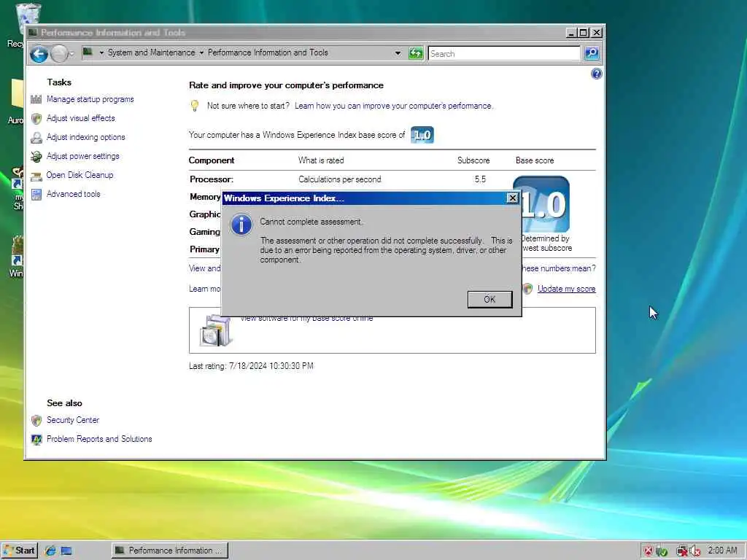Close the Windows Experience Index dialog

coord(512,198)
